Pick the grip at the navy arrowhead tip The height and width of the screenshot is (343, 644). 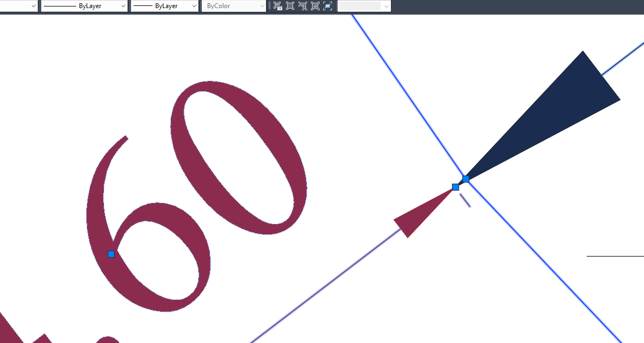(x=466, y=179)
